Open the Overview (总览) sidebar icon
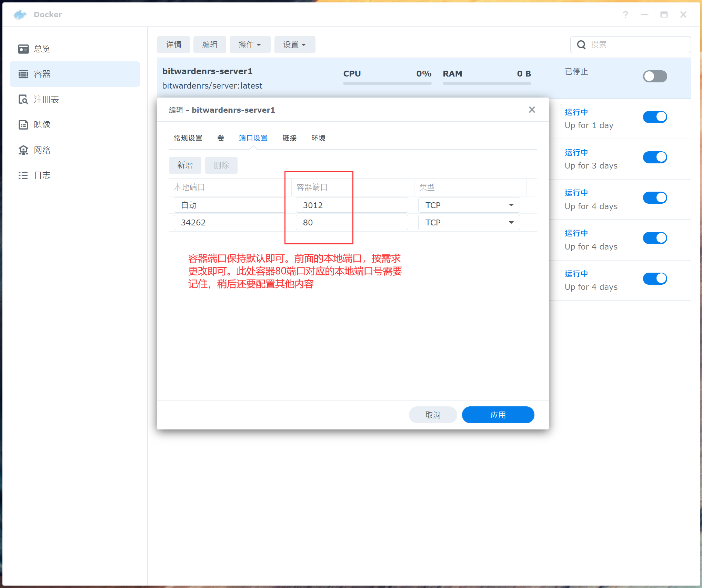 23,49
